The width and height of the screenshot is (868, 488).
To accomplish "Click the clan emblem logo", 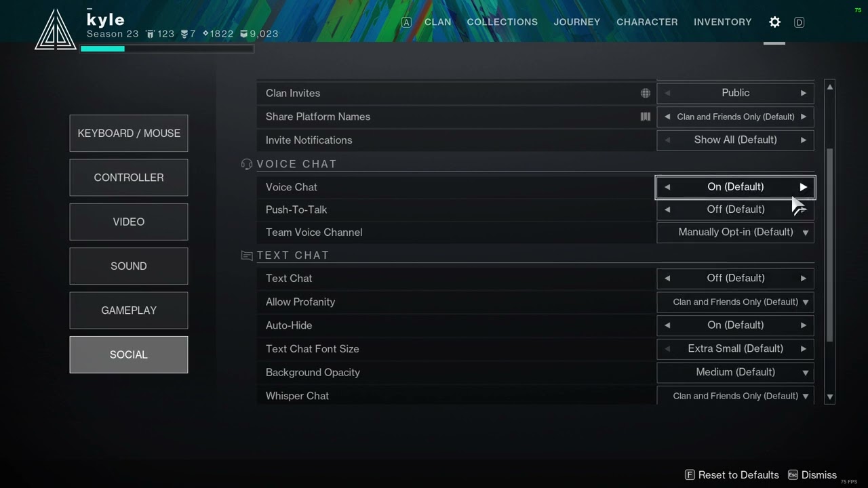I will coord(56,30).
